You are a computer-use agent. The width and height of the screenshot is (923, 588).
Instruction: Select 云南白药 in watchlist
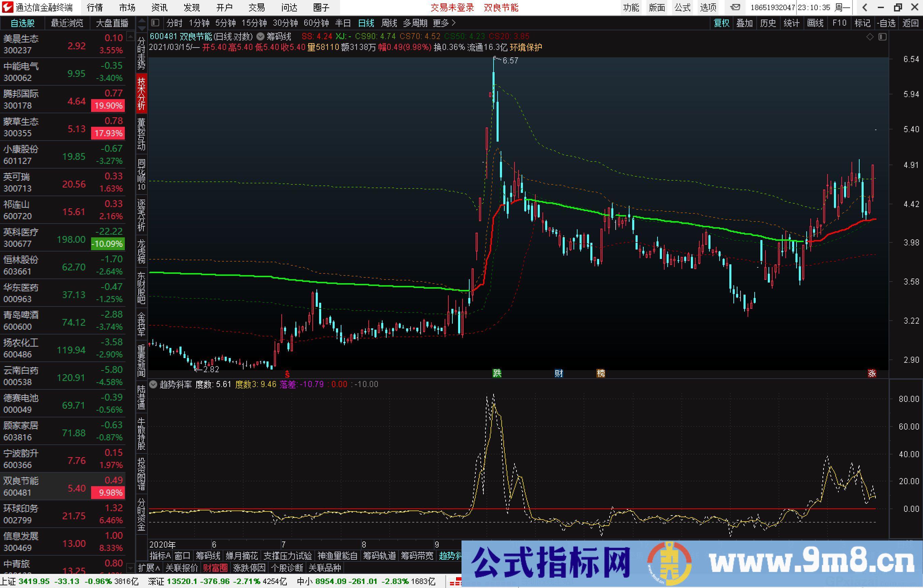pos(63,376)
